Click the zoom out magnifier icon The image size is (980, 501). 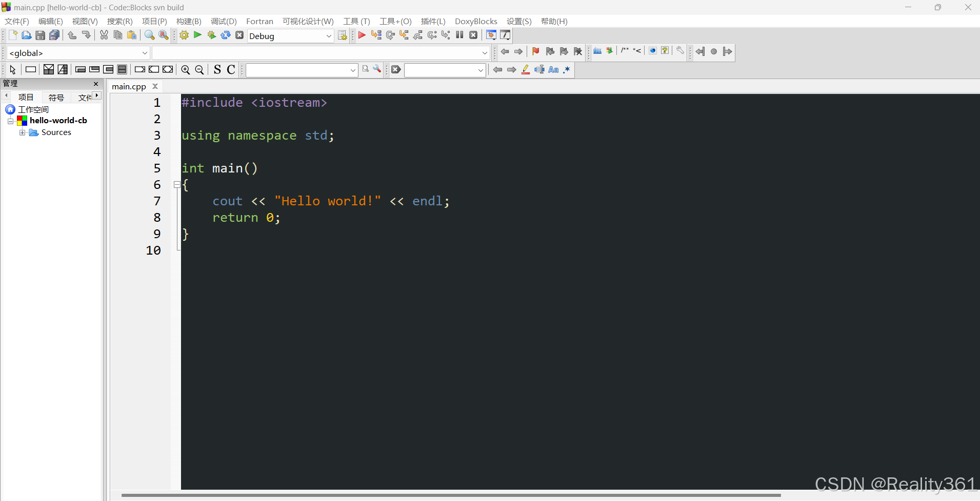pos(199,70)
